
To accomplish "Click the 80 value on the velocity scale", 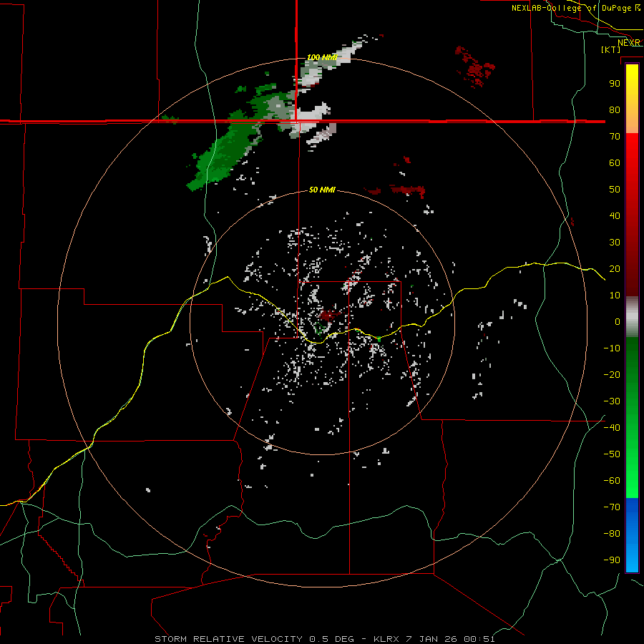I will click(x=615, y=109).
